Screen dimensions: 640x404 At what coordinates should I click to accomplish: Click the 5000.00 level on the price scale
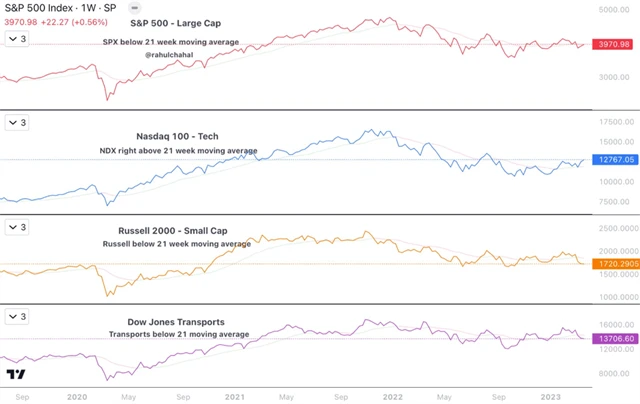tap(612, 9)
